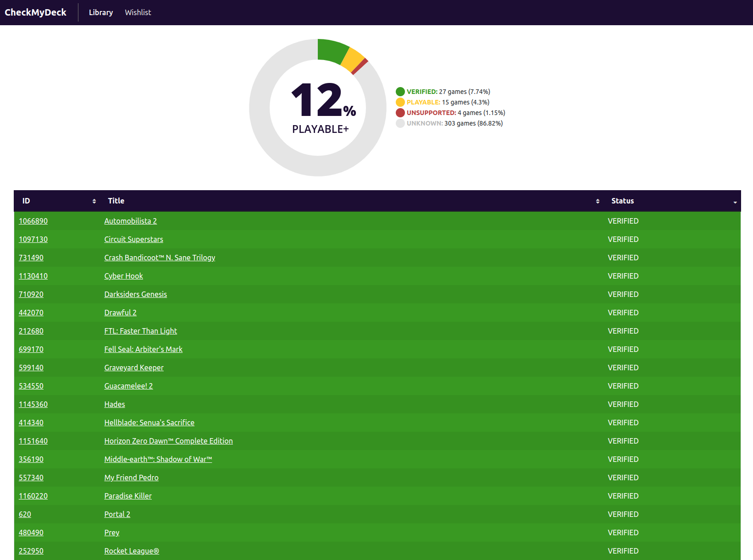Click app ID 710920 link
Screen dimensions: 753x560
(31, 294)
